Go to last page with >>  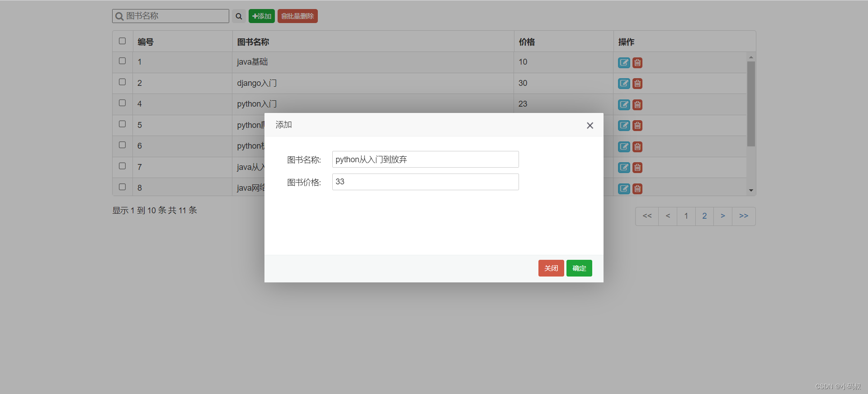(x=744, y=216)
